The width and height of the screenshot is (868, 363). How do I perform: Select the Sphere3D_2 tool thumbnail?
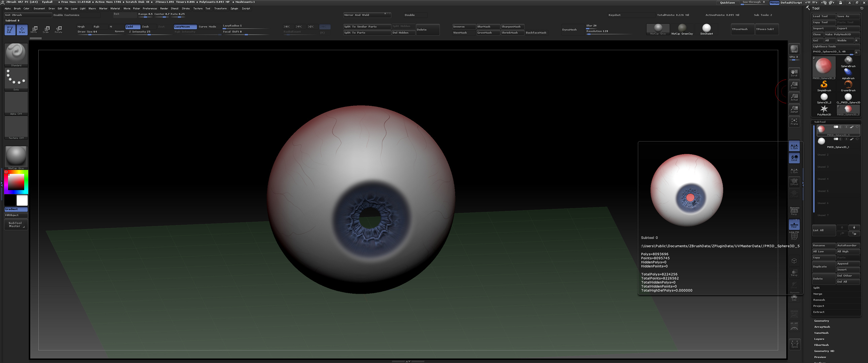tap(824, 98)
